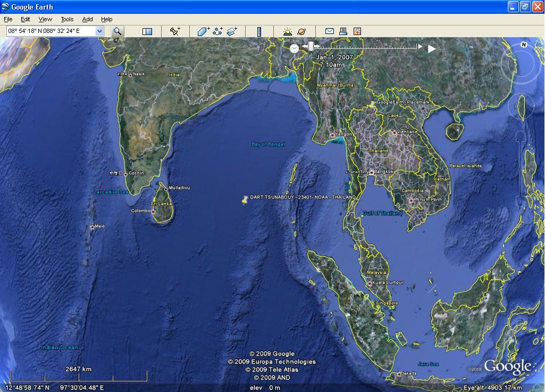
Task: Add a path using the toolbar icon
Action: pyautogui.click(x=217, y=31)
